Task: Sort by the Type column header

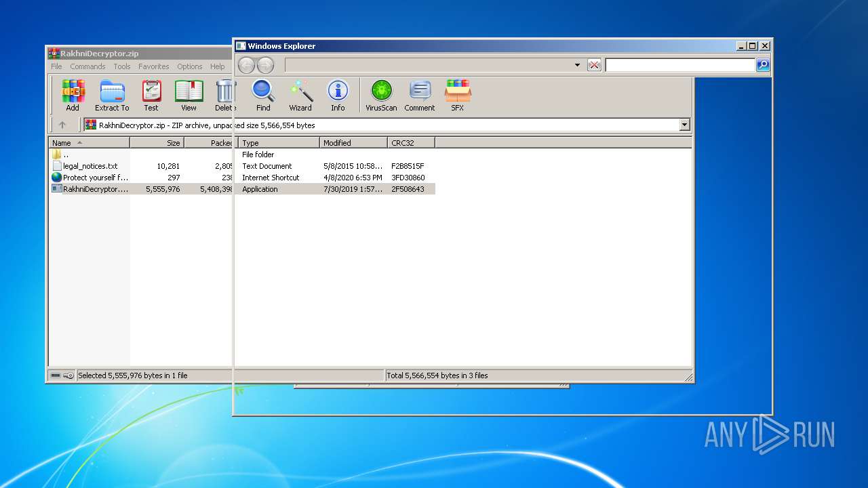Action: (279, 143)
